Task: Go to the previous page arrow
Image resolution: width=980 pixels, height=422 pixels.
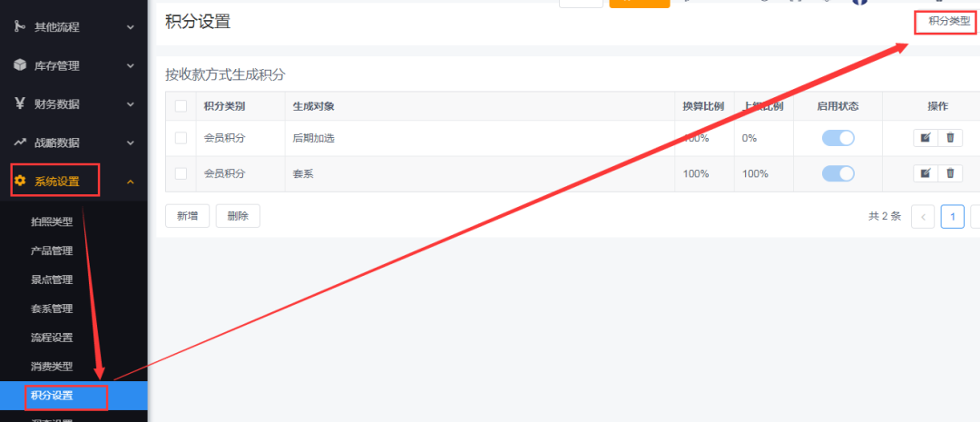Action: pyautogui.click(x=923, y=217)
